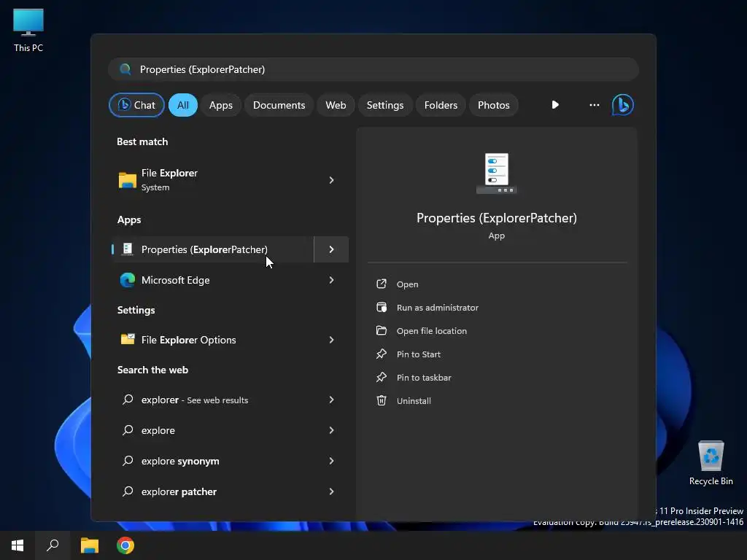Click Open in the preview pane
Screen dimensions: 747x560
coord(407,284)
